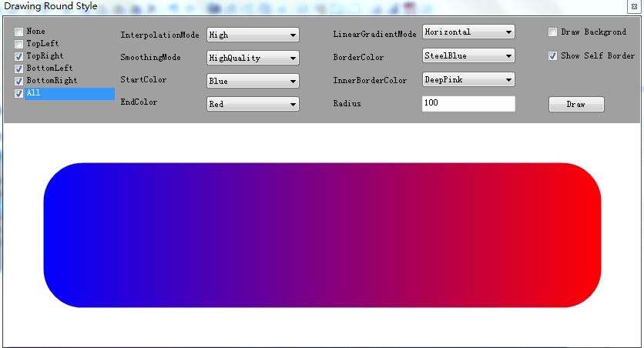Enable the Draw Backgrond checkbox
Screen dimensions: 644x348
552,32
